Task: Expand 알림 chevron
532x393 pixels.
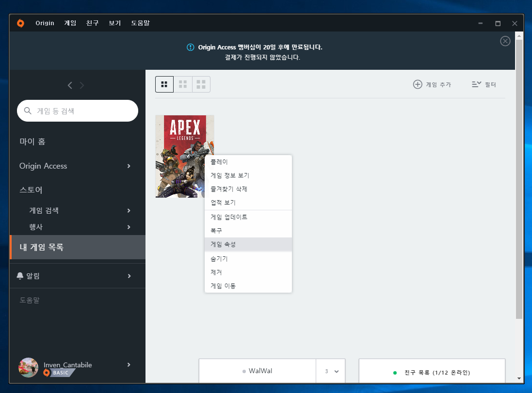Action: [x=129, y=276]
